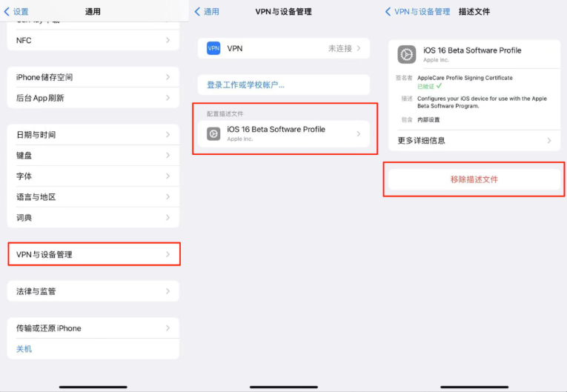The height and width of the screenshot is (392, 567).
Task: Click chevron on 传输或还原iPhone row
Action: 168,328
